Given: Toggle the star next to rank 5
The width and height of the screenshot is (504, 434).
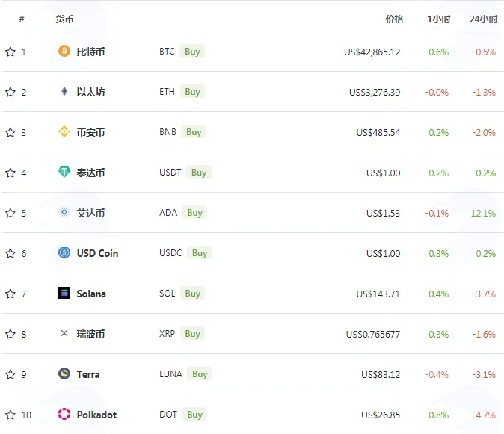Looking at the screenshot, I should click(10, 213).
